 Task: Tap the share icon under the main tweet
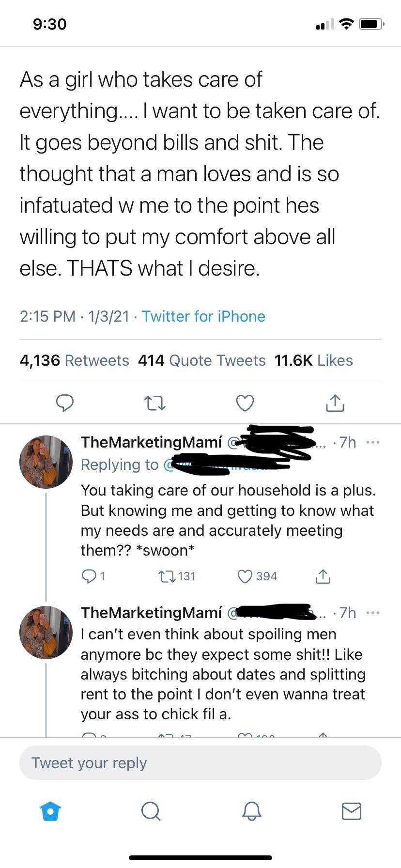(x=335, y=403)
